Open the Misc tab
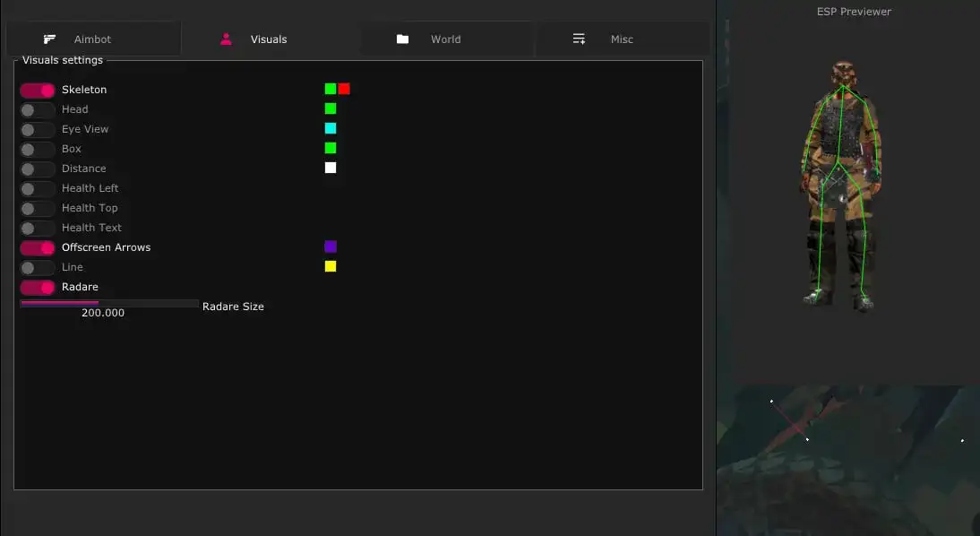Screen dimensions: 980x536 [x=622, y=39]
